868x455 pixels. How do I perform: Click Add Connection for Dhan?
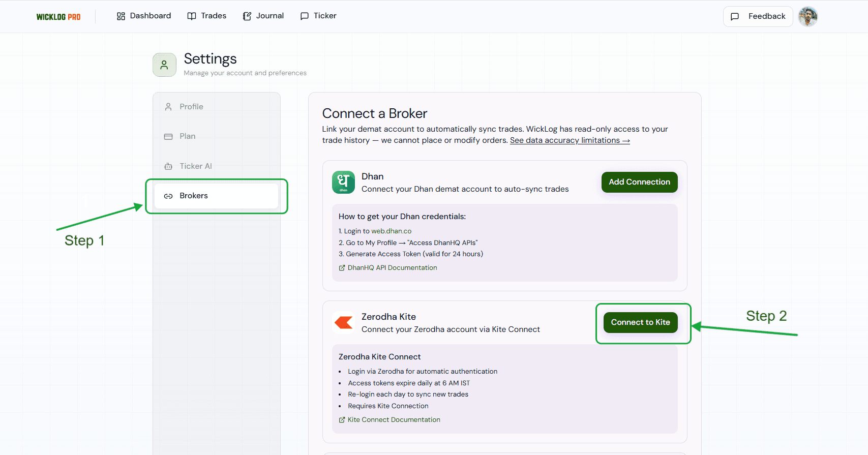point(639,182)
